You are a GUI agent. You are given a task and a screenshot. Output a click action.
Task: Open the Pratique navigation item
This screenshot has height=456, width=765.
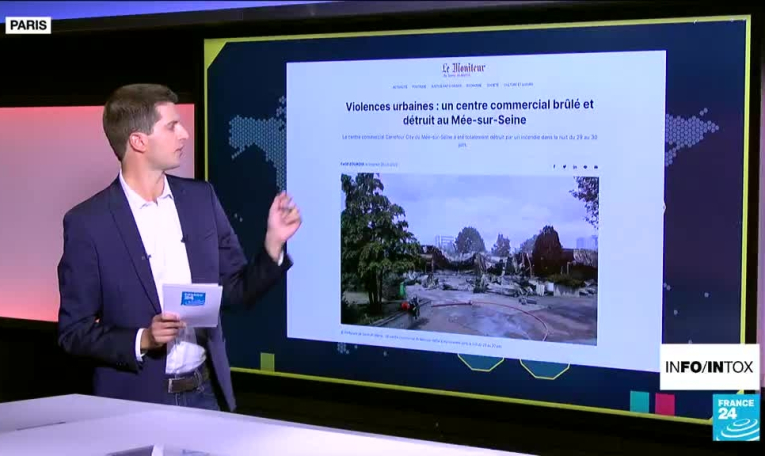coord(419,85)
